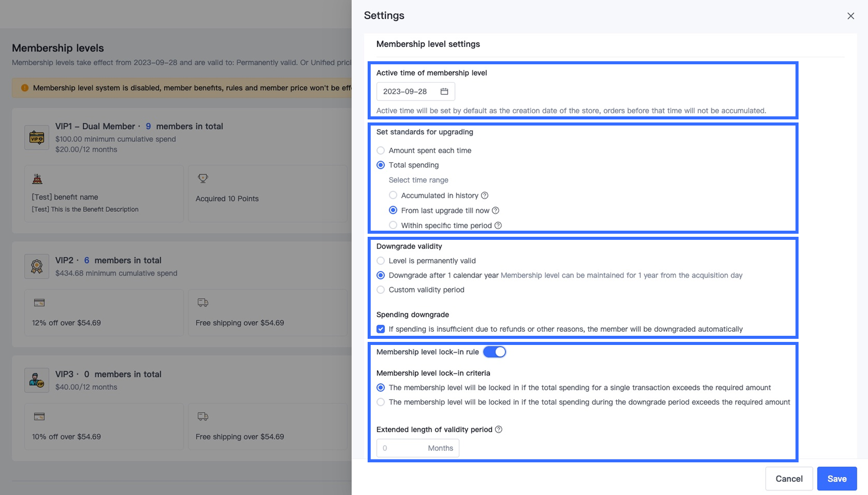Select lock-in by downgrade period spending

tap(381, 402)
